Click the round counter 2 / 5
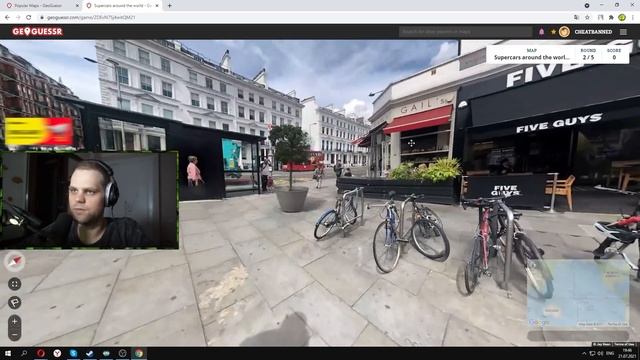640x360 pixels. click(x=588, y=58)
